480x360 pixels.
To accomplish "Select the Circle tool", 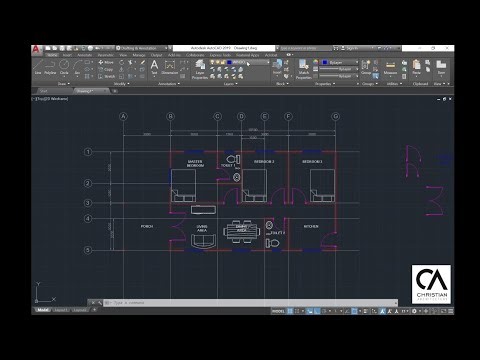I will pos(64,67).
